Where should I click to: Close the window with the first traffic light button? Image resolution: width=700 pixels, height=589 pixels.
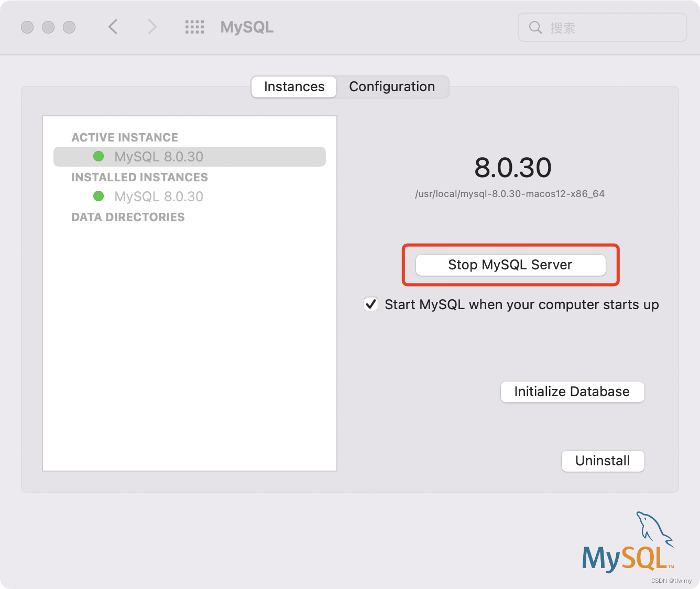(27, 27)
